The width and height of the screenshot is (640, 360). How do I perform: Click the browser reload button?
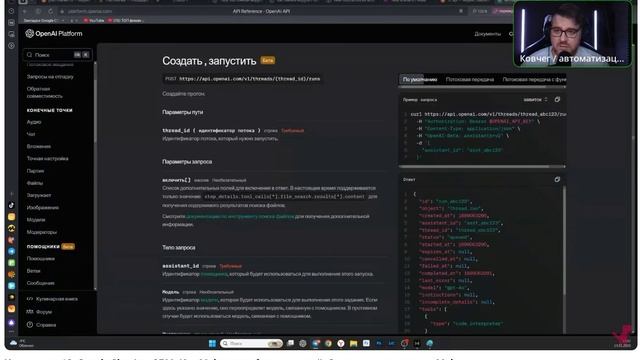[50, 11]
